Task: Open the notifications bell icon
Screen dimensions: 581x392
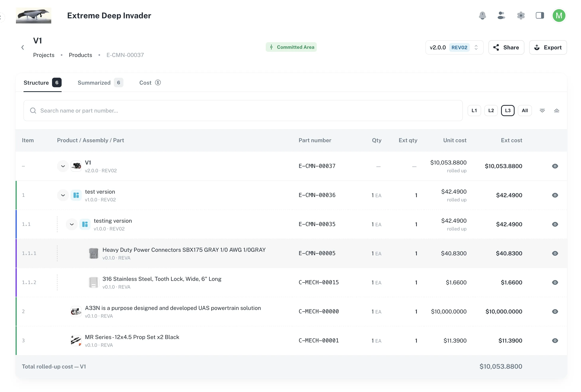Action: click(482, 16)
